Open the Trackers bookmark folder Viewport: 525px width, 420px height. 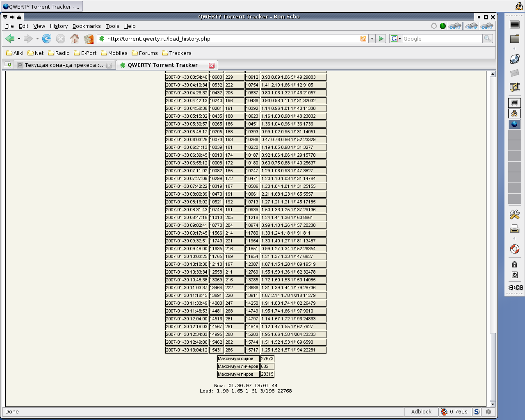click(x=177, y=53)
